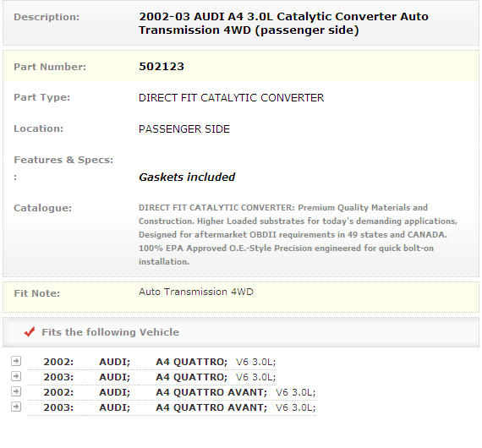Click A4 QUATTRO in the 2003 row
The width and height of the screenshot is (482, 448).
[x=191, y=377]
